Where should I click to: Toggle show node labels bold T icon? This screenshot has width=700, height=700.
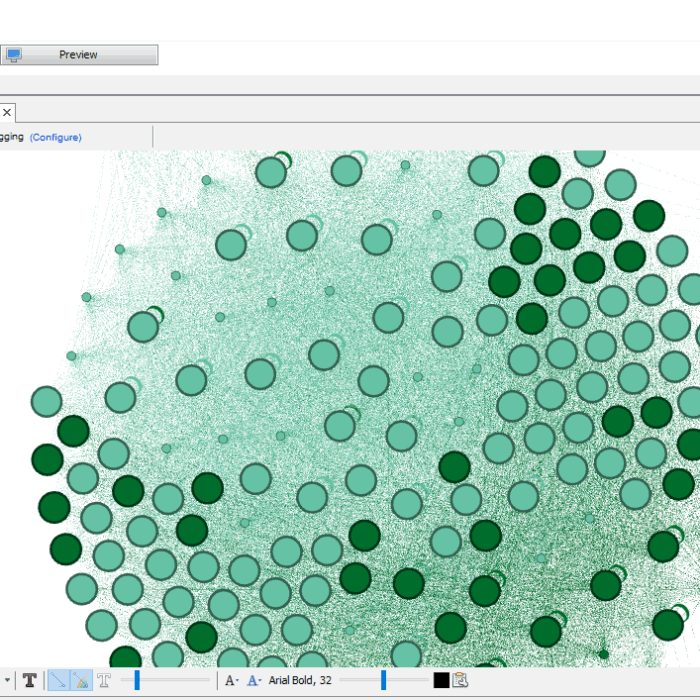coord(30,680)
